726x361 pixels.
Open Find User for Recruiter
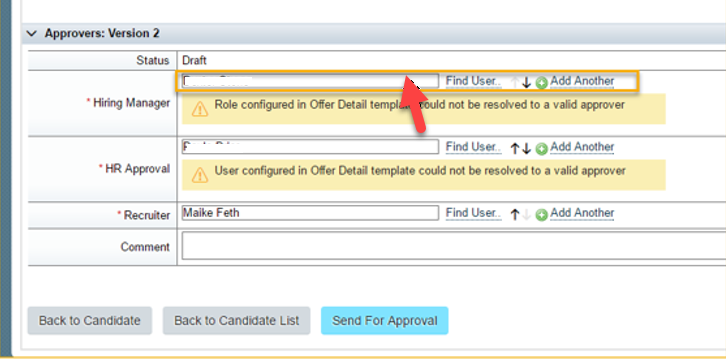[473, 213]
